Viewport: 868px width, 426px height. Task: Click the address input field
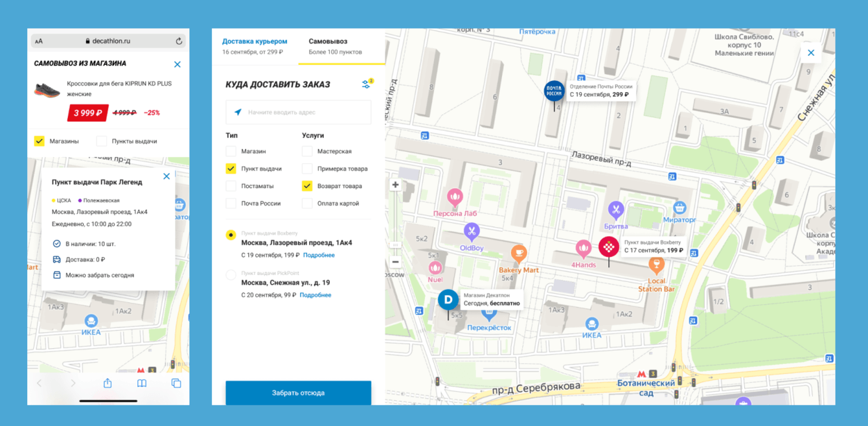click(x=298, y=112)
